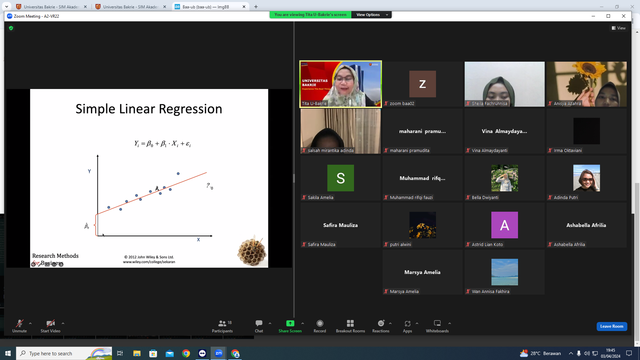Open the second Chrome profile taskbar icon
The width and height of the screenshot is (640, 360).
[x=235, y=353]
